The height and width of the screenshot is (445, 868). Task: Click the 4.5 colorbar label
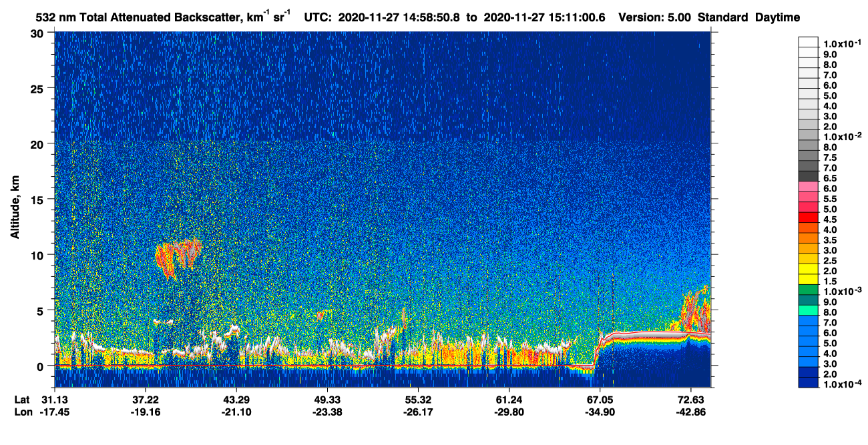[x=831, y=220]
